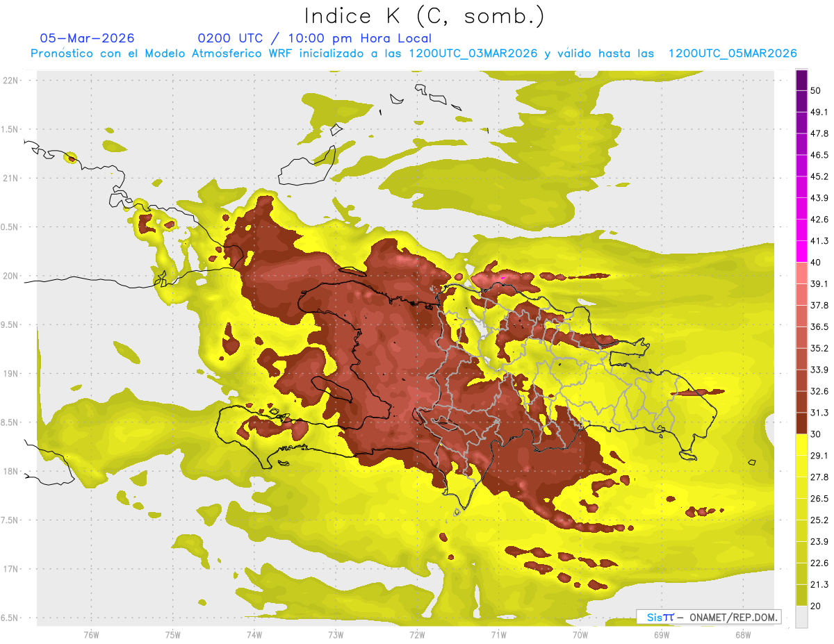Click the '69W' longitude label

662,634
